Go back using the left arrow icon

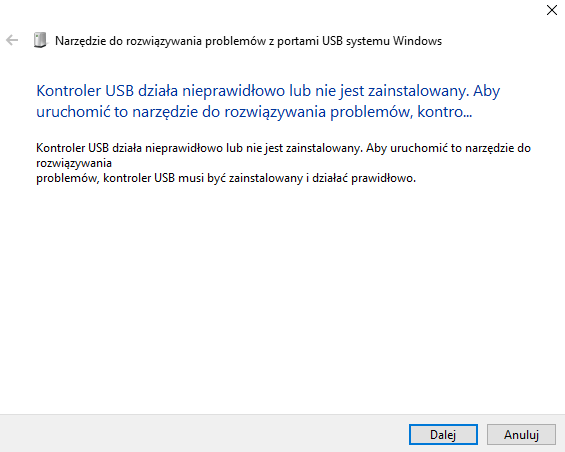point(12,40)
